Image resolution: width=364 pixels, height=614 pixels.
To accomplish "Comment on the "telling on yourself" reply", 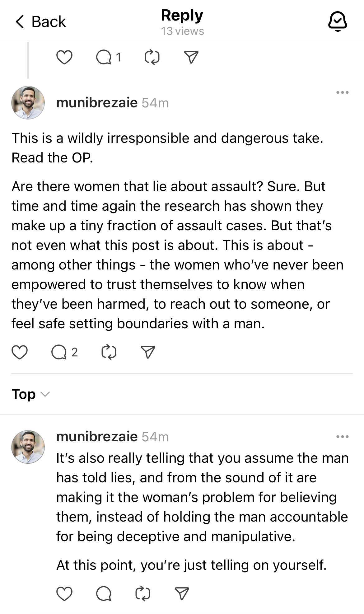I will click(x=104, y=593).
